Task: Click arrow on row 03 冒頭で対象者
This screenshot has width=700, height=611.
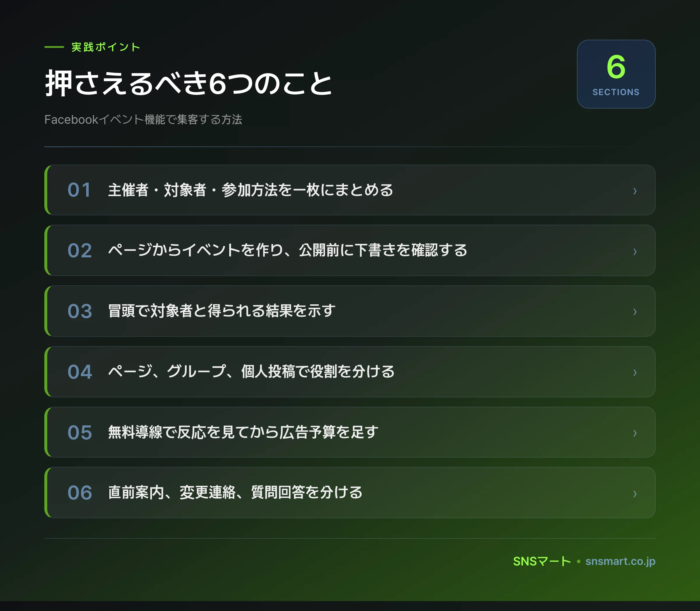Action: [635, 312]
